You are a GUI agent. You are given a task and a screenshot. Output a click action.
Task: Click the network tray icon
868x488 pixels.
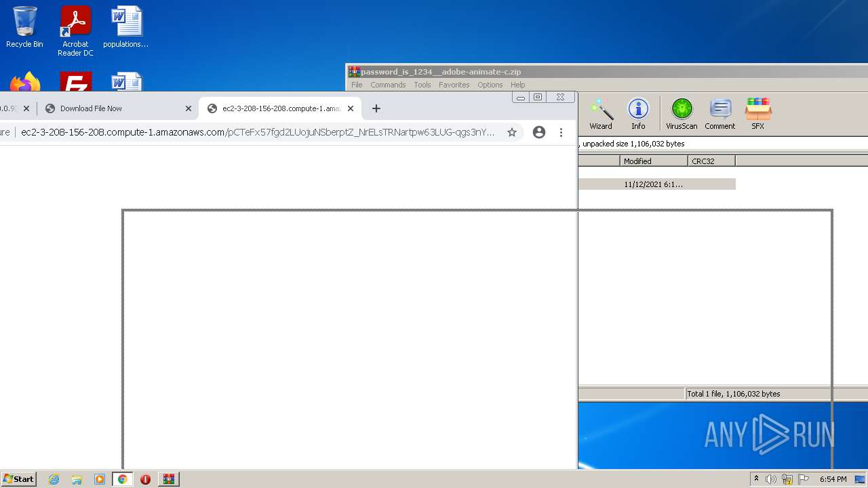coord(787,479)
